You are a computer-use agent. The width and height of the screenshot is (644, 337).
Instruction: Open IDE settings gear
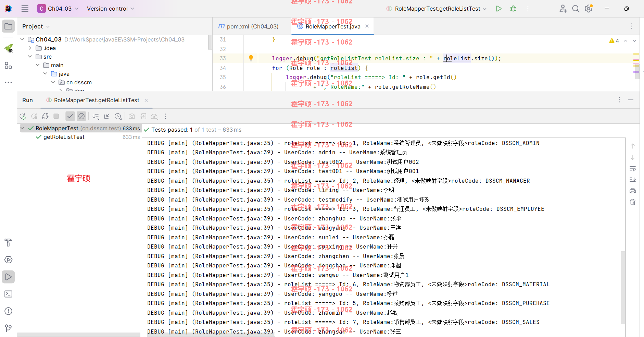(589, 9)
